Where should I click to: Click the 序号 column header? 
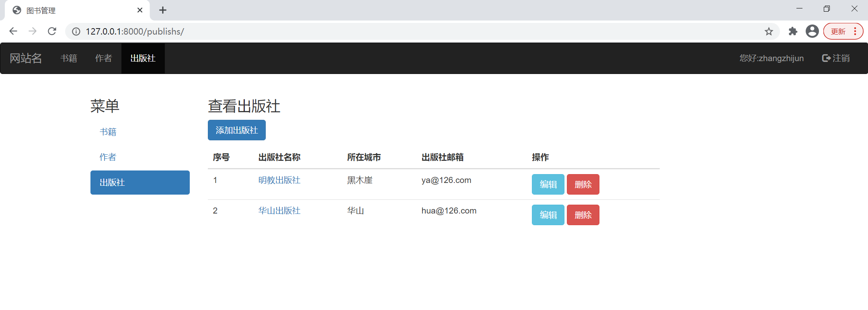pyautogui.click(x=221, y=157)
